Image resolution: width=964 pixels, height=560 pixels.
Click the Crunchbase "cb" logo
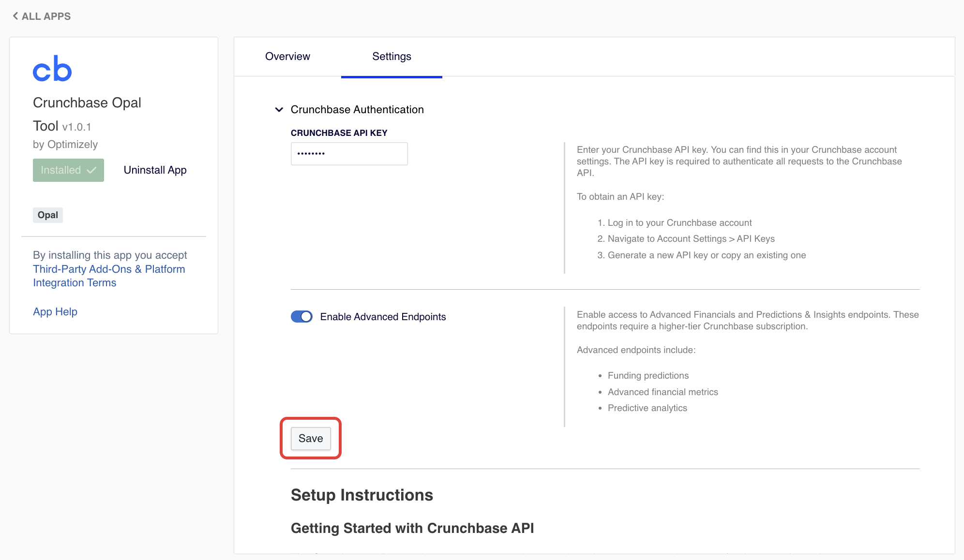tap(52, 69)
